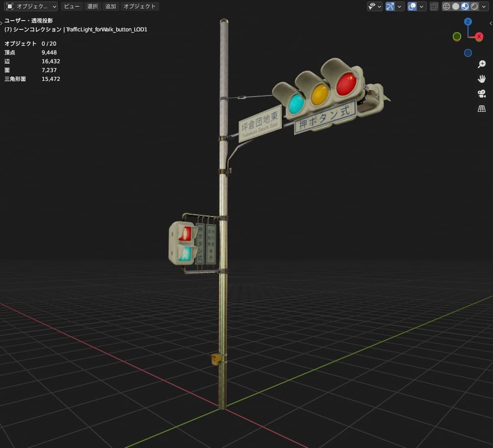Click the hand pan view icon
Image resolution: width=493 pixels, height=448 pixels.
481,79
